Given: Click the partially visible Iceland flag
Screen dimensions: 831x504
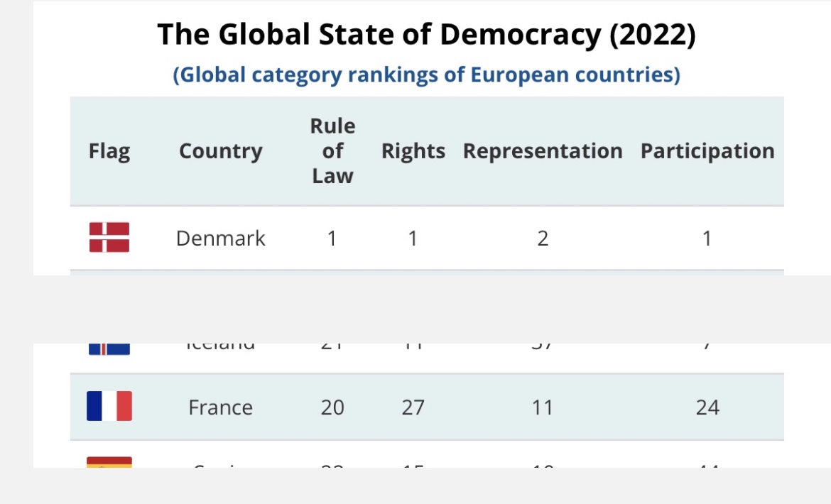Looking at the screenshot, I should pos(109,349).
